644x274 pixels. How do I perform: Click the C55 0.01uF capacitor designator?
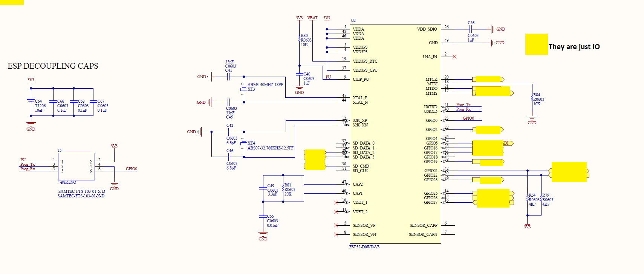(x=271, y=216)
